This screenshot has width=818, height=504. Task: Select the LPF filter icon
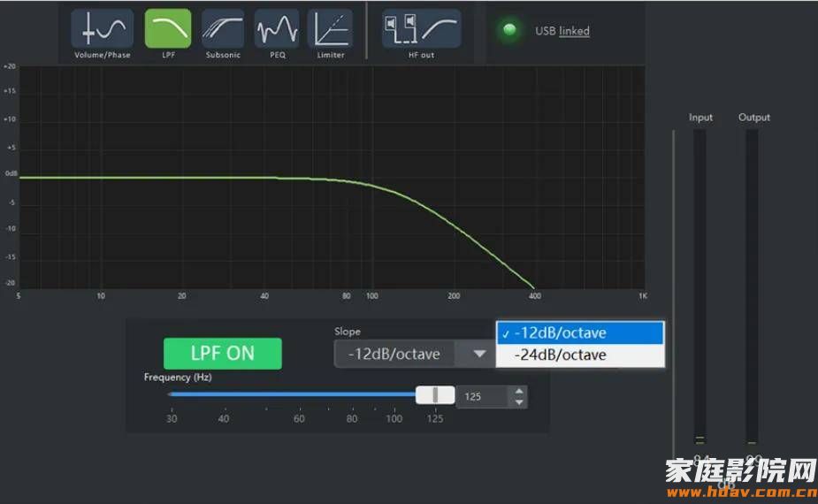tap(168, 29)
